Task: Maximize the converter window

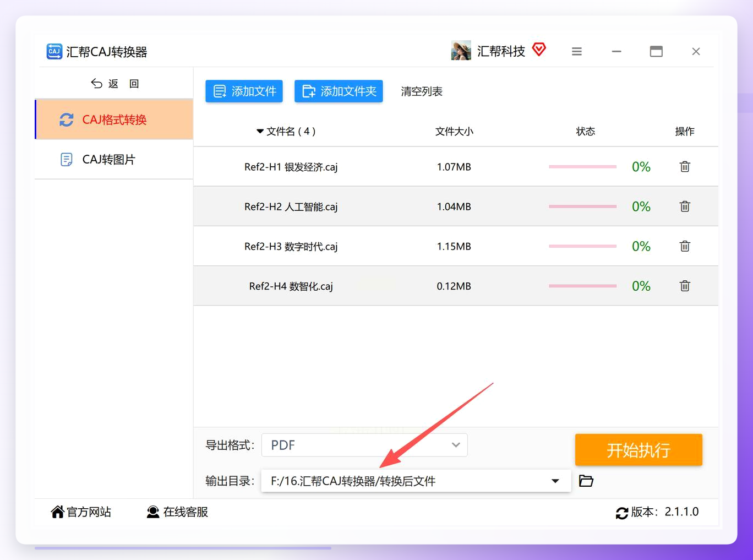Action: click(x=656, y=51)
